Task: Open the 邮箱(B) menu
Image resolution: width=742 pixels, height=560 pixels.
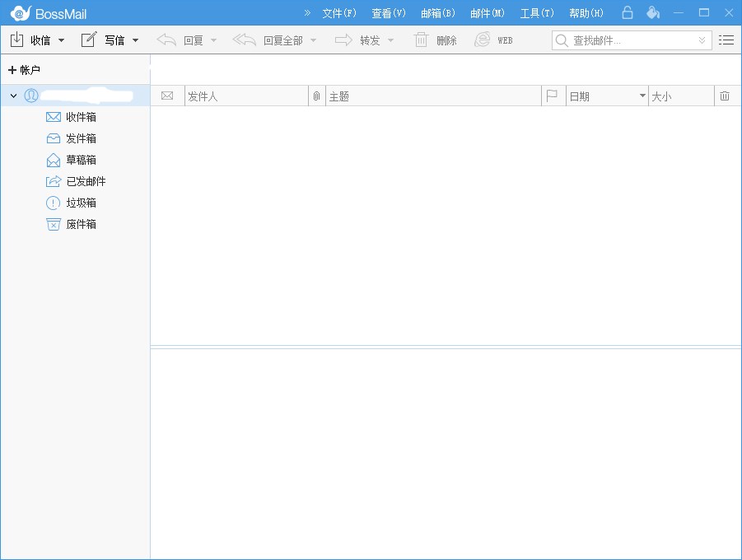Action: pos(437,12)
